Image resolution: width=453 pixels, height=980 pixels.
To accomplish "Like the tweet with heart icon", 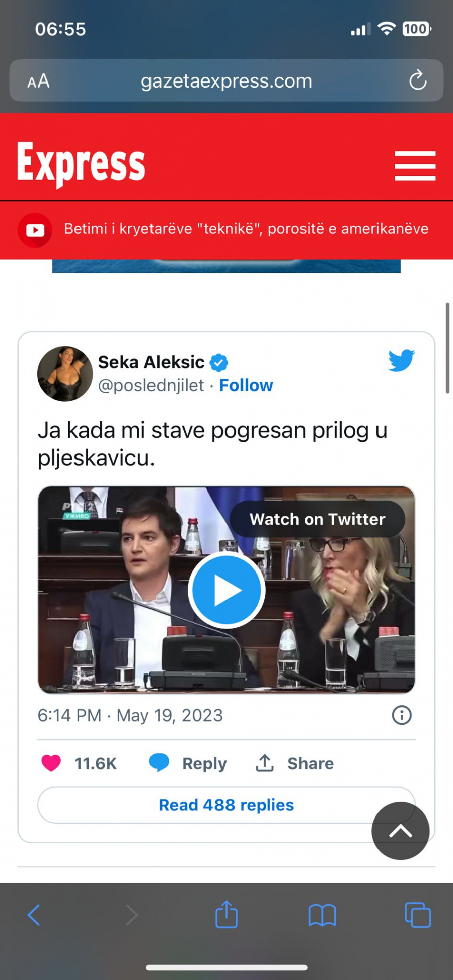I will click(x=51, y=763).
